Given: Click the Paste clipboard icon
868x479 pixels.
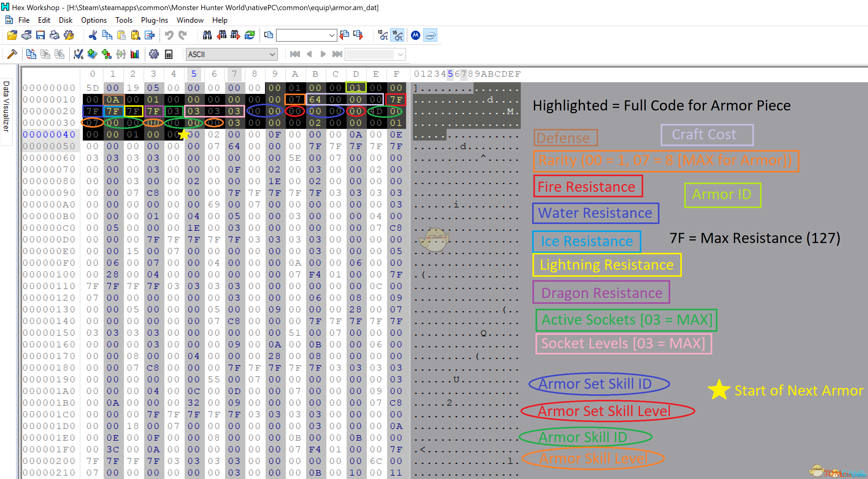Looking at the screenshot, I should click(121, 35).
